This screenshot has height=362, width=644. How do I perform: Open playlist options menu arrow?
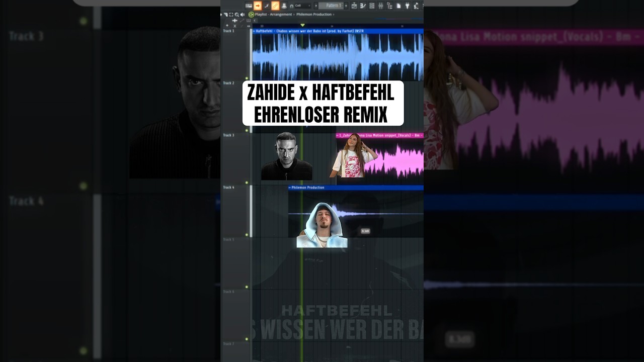click(x=222, y=15)
